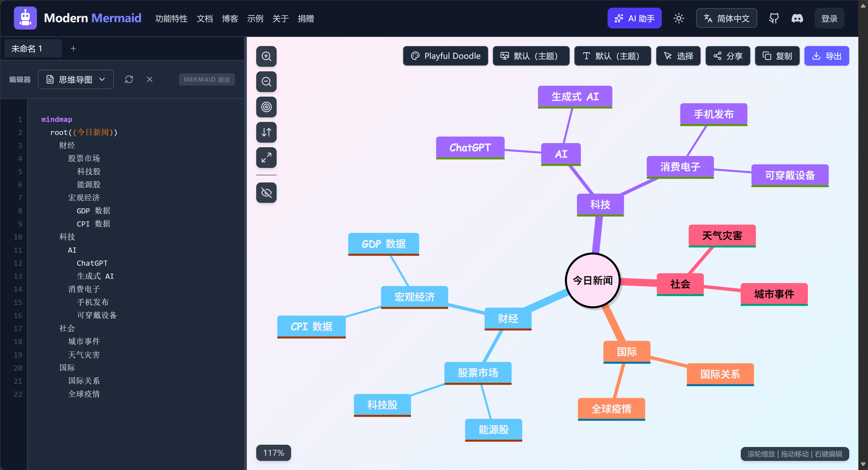Click the 宏观经济 mindmap node
Viewport: 868px width, 470px height.
pyautogui.click(x=414, y=297)
